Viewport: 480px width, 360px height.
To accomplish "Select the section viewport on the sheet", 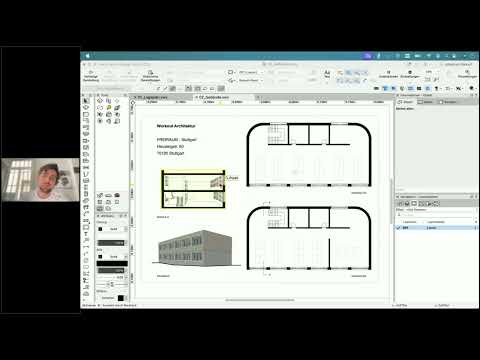I will (193, 189).
